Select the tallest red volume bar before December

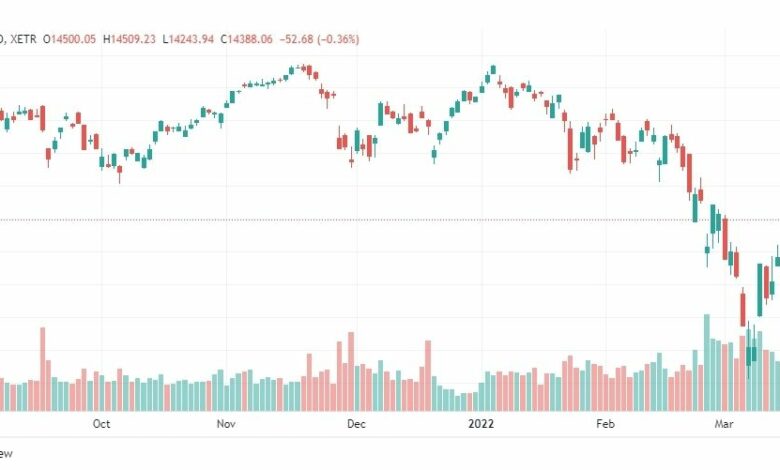coord(351,372)
